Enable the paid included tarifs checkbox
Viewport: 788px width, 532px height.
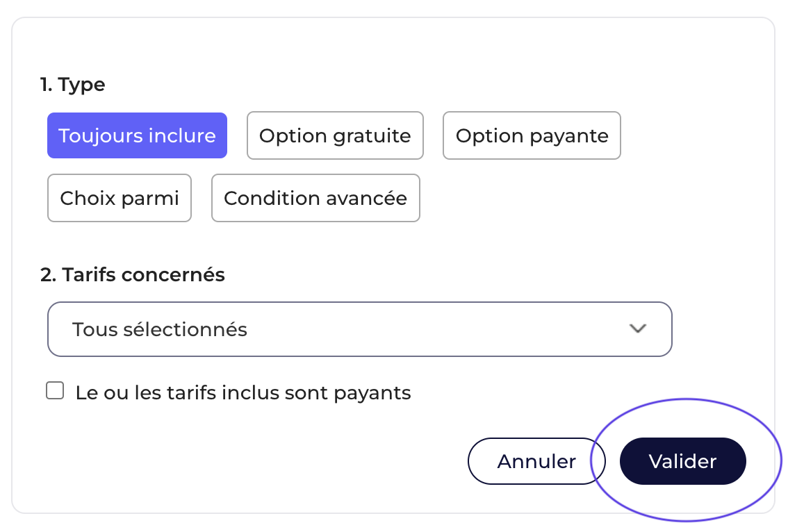click(55, 391)
